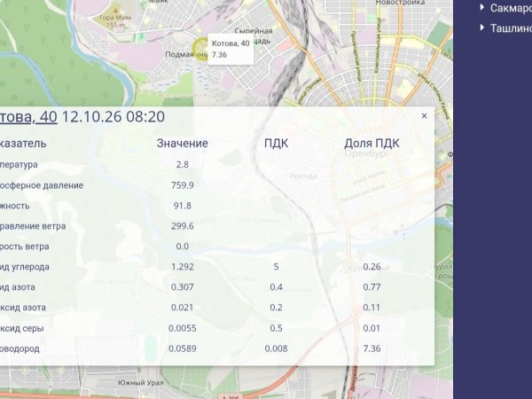Click Доля ПДК value 7.36 in table

pos(372,348)
